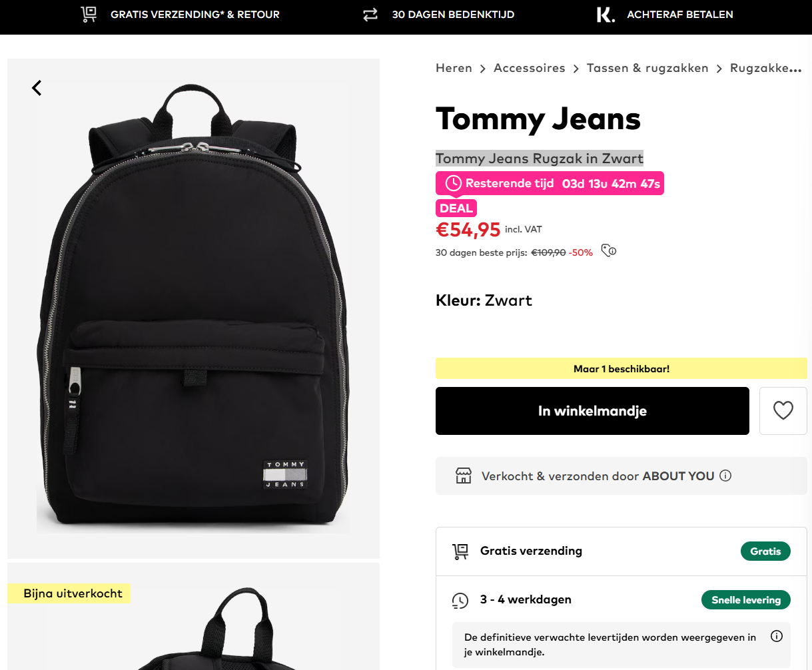Click the info icon about verwachte levertijden
The image size is (812, 670).
(x=776, y=636)
